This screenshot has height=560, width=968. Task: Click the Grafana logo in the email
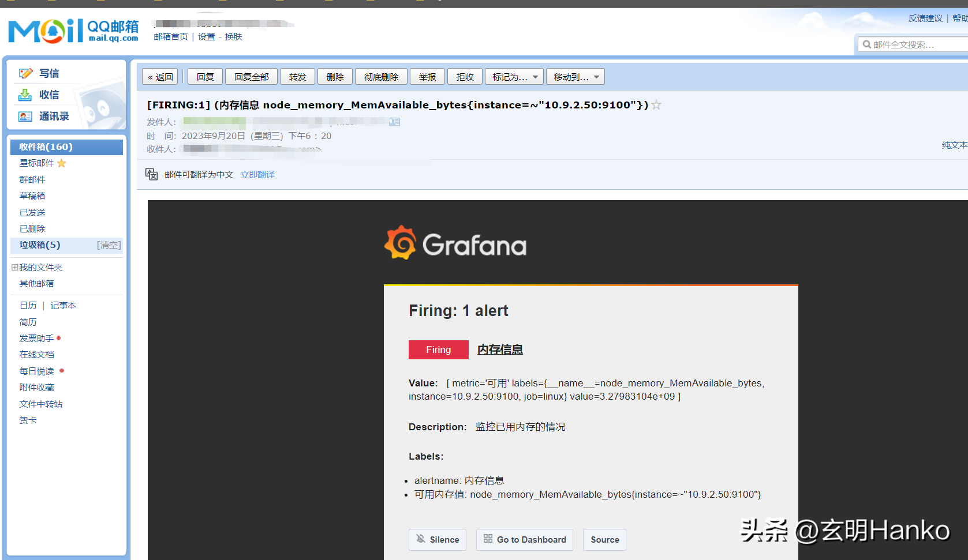point(455,243)
